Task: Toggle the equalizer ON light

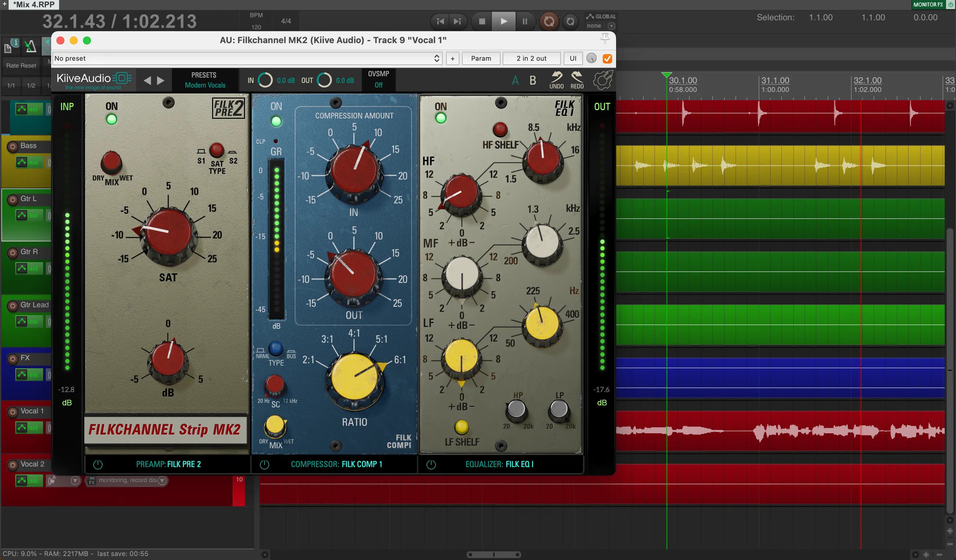Action: pyautogui.click(x=440, y=118)
